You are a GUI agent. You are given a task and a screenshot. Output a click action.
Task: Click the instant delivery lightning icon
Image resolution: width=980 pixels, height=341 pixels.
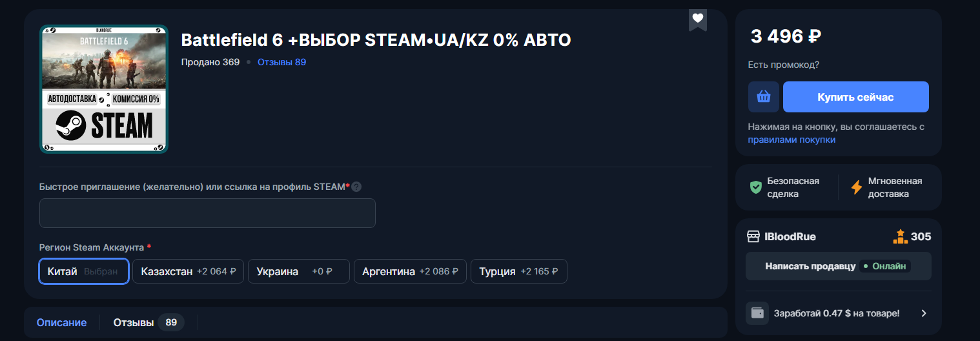(x=857, y=187)
